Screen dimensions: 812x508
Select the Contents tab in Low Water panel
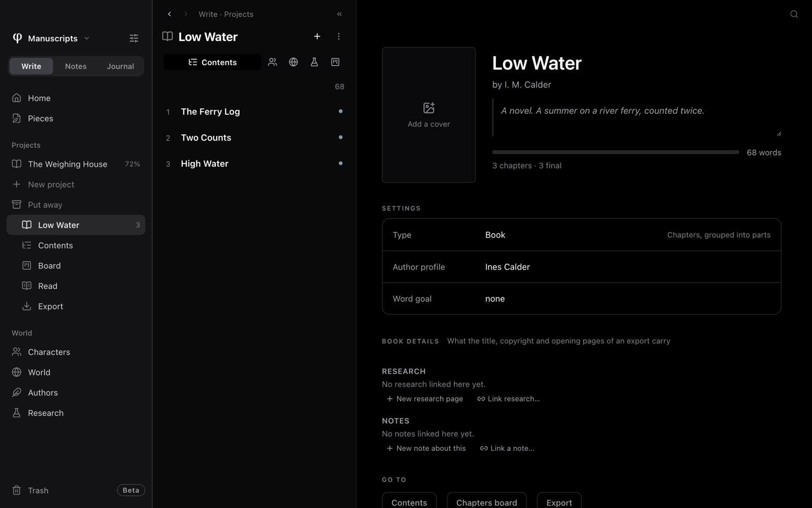213,62
